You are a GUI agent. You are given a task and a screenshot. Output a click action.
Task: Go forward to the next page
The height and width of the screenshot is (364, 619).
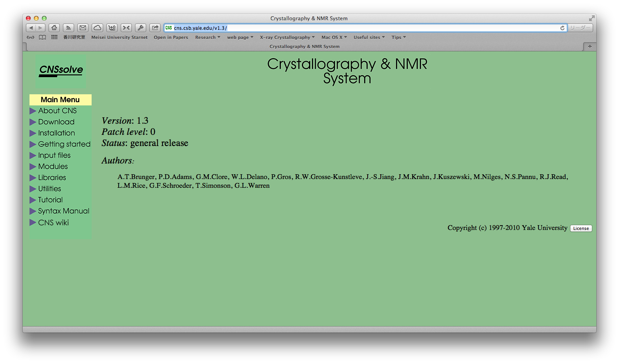[x=41, y=28]
